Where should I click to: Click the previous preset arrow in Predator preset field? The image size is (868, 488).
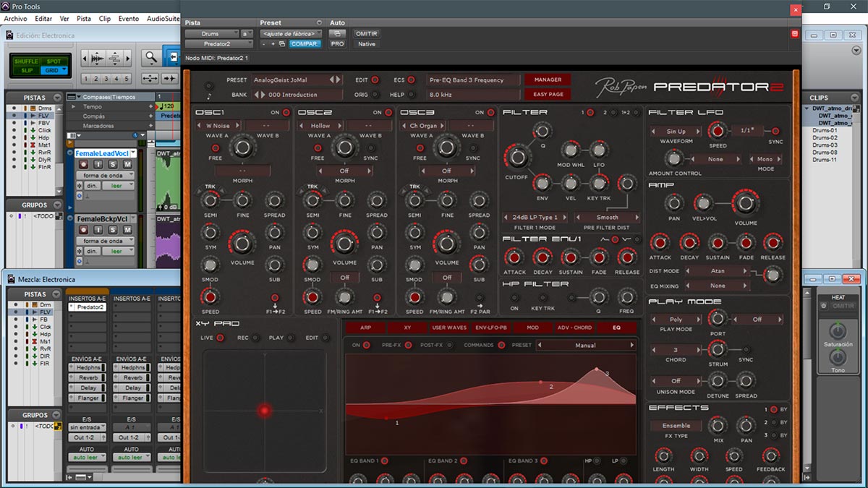click(332, 80)
